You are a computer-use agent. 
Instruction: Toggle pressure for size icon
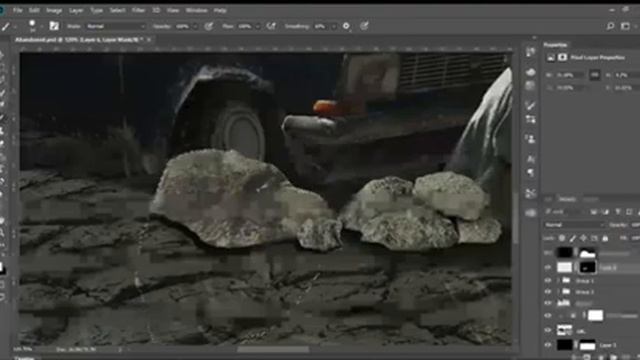coord(364,26)
